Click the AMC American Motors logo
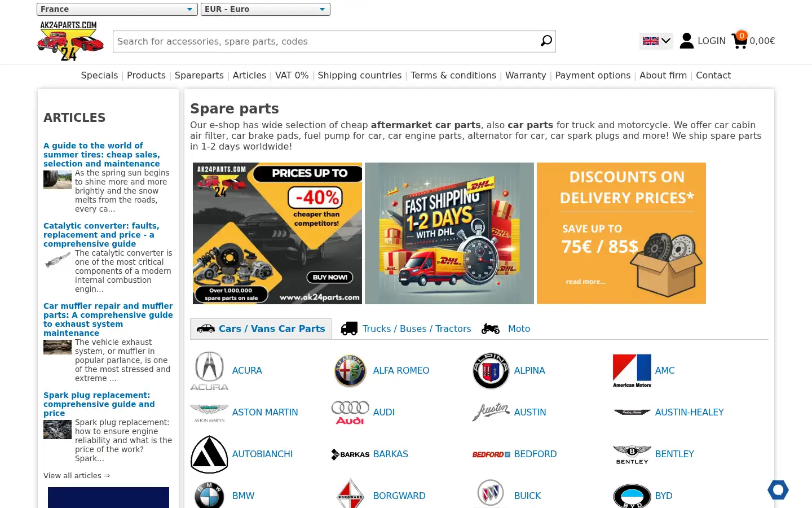This screenshot has width=812, height=508. coord(632,371)
